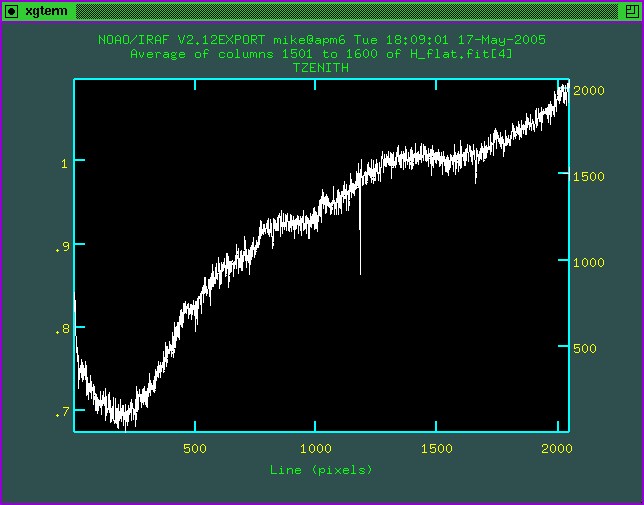Click the 1000 tick label on x-axis
The image size is (644, 505).
point(316,449)
